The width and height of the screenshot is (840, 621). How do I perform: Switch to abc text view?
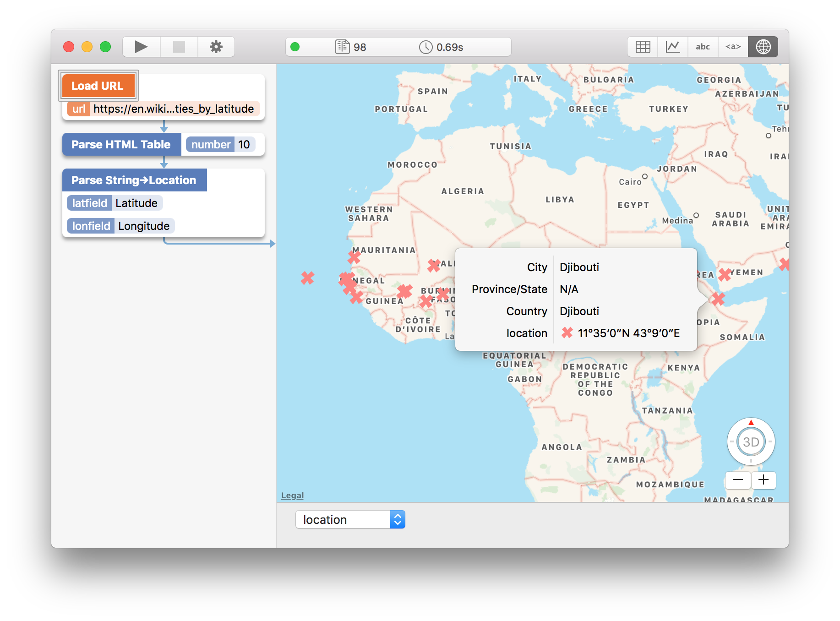coord(703,47)
